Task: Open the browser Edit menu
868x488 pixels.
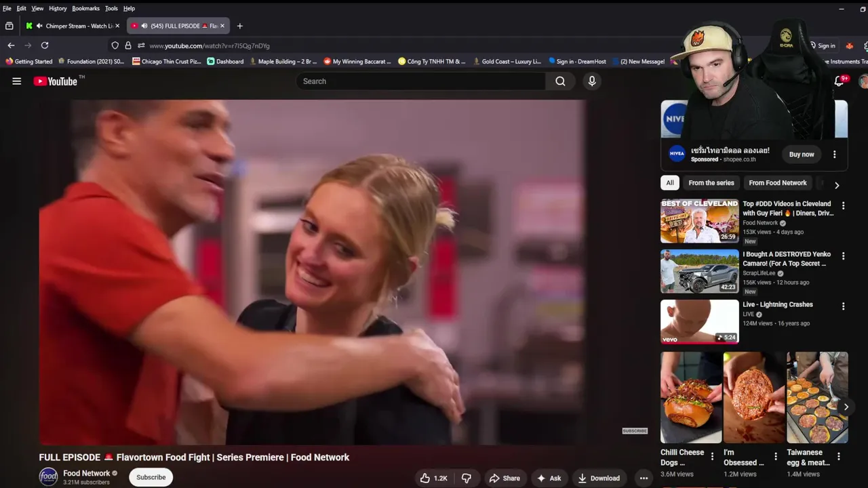Action: 22,8
